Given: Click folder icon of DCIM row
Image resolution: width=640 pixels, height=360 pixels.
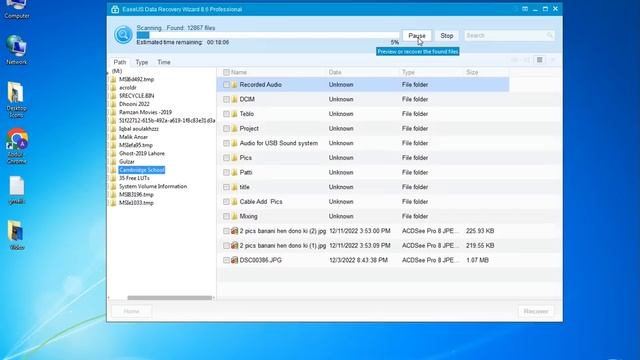Looking at the screenshot, I should point(234,99).
